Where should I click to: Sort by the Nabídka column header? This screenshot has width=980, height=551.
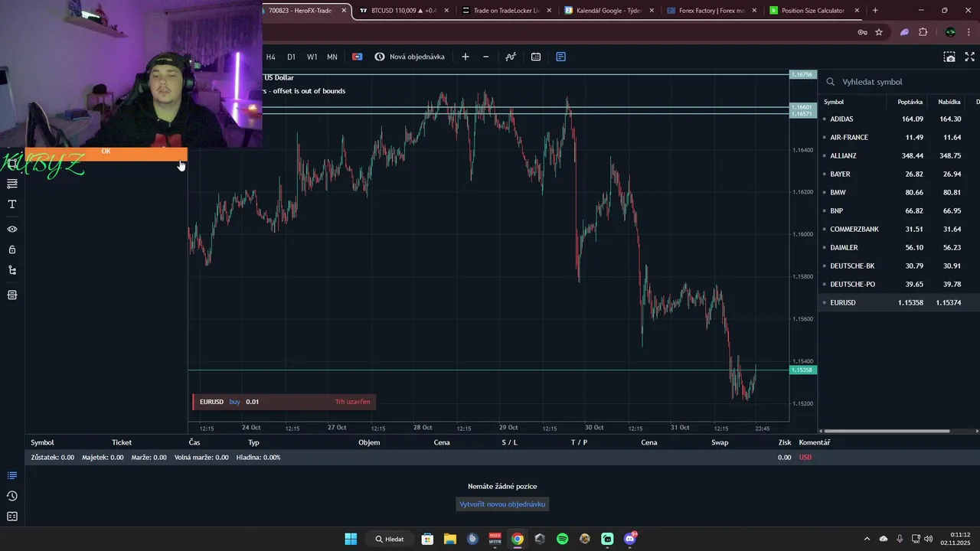pos(949,102)
